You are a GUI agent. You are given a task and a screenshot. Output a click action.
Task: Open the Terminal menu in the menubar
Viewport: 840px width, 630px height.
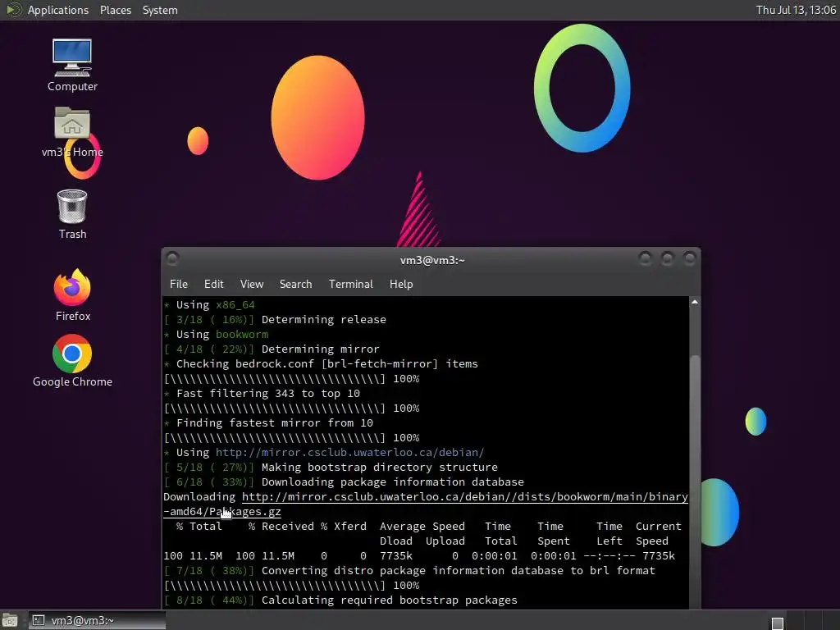pos(350,284)
